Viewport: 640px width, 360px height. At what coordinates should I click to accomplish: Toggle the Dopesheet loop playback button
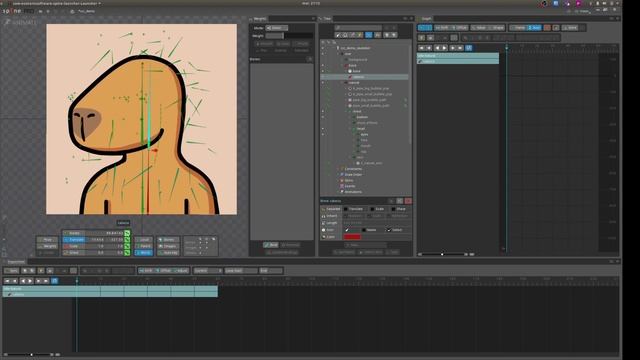pos(55,281)
